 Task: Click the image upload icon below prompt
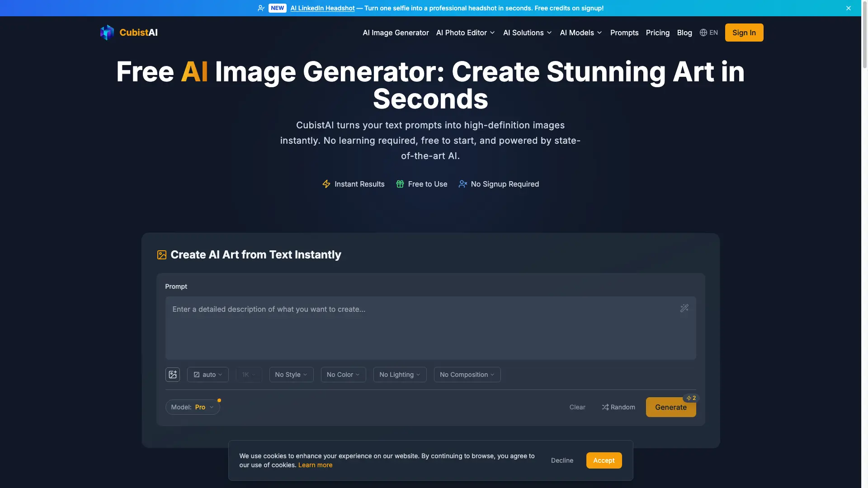coord(173,375)
